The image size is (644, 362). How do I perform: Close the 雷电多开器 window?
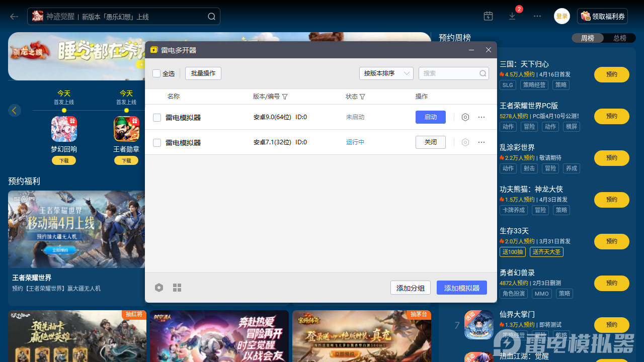click(x=488, y=50)
